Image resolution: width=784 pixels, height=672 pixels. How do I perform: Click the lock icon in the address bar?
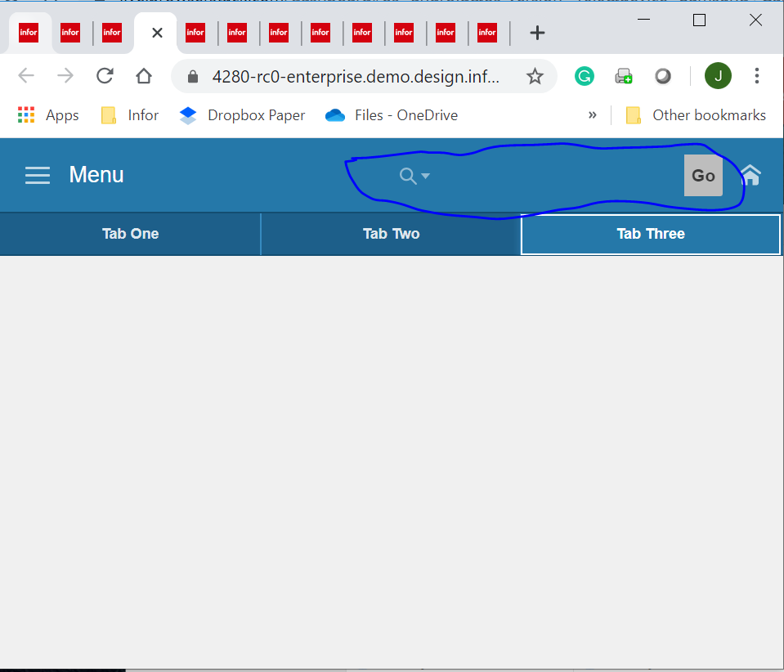tap(192, 77)
